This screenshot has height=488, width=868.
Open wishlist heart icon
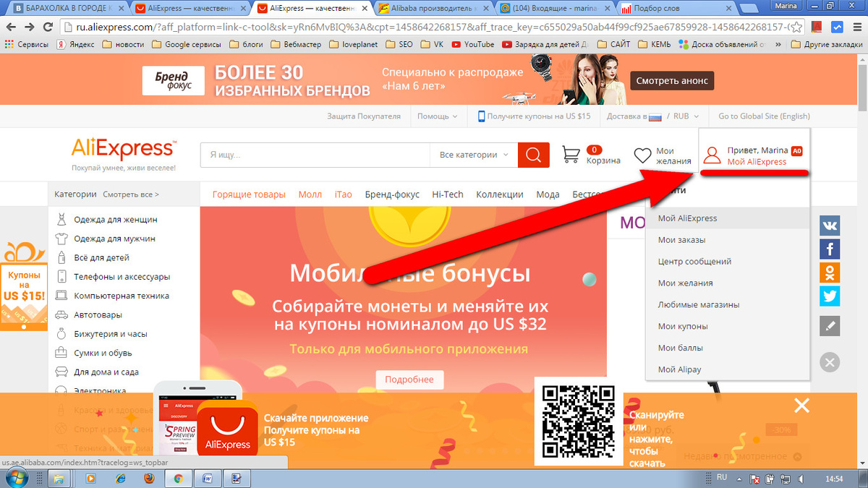(642, 155)
